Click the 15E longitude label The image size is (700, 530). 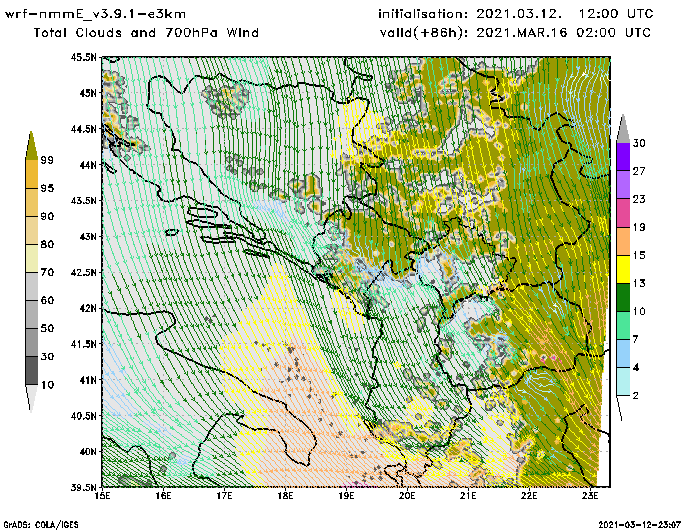pos(103,496)
